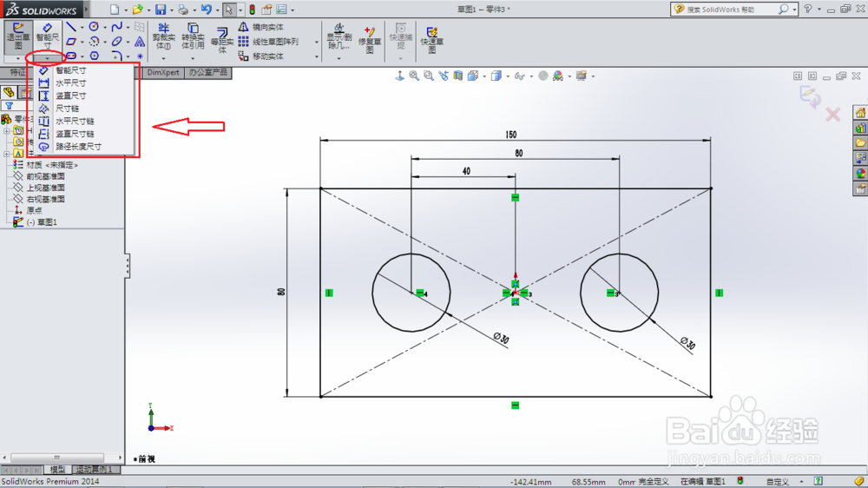868x488 pixels.
Task: Click Convert Entities (转换实体引用) tool
Action: [x=193, y=36]
